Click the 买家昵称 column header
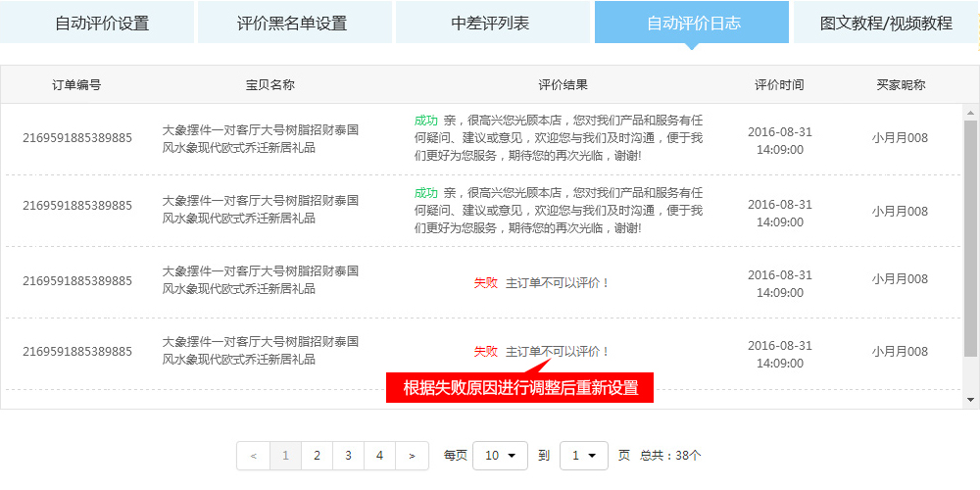980x490 pixels. pyautogui.click(x=901, y=85)
